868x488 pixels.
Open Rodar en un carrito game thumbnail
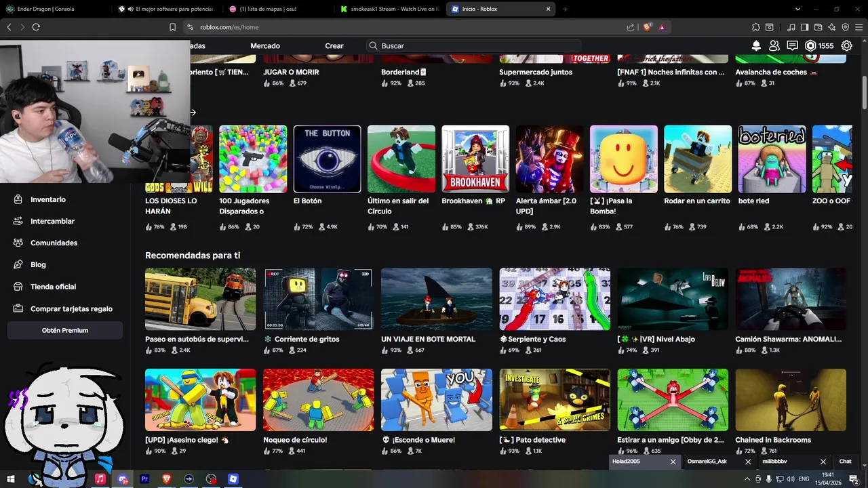pyautogui.click(x=698, y=159)
